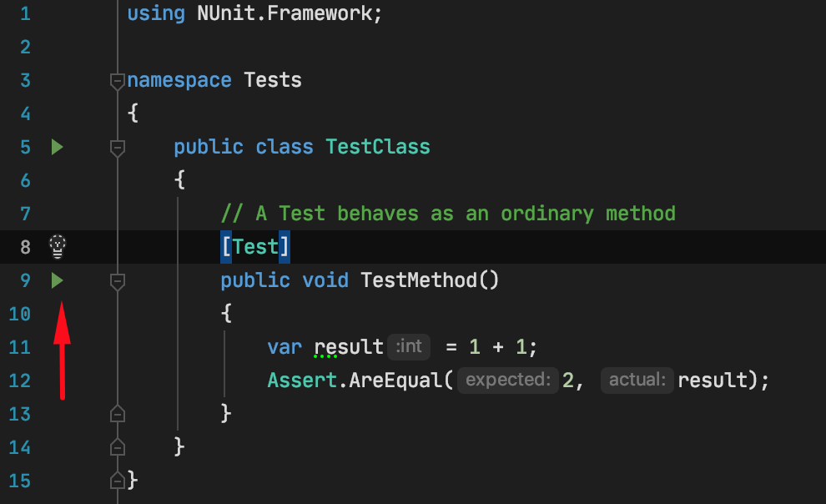Place cursor on the underlined "result" variable
826x504 pixels.
348,346
